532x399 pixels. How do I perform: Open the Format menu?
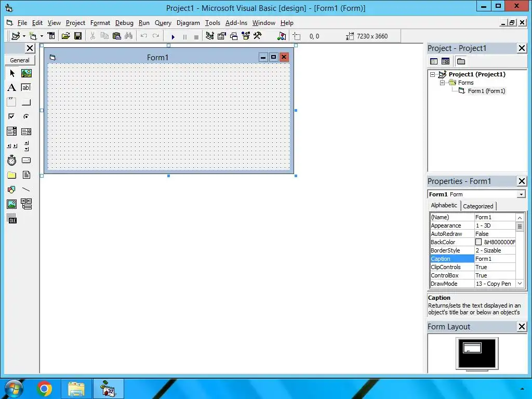100,23
